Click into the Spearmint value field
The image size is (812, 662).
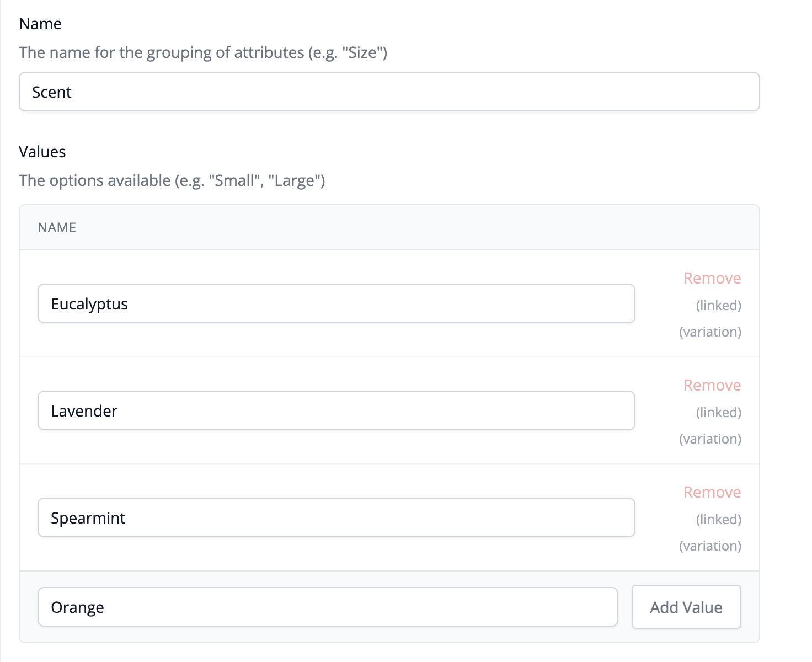tap(336, 517)
